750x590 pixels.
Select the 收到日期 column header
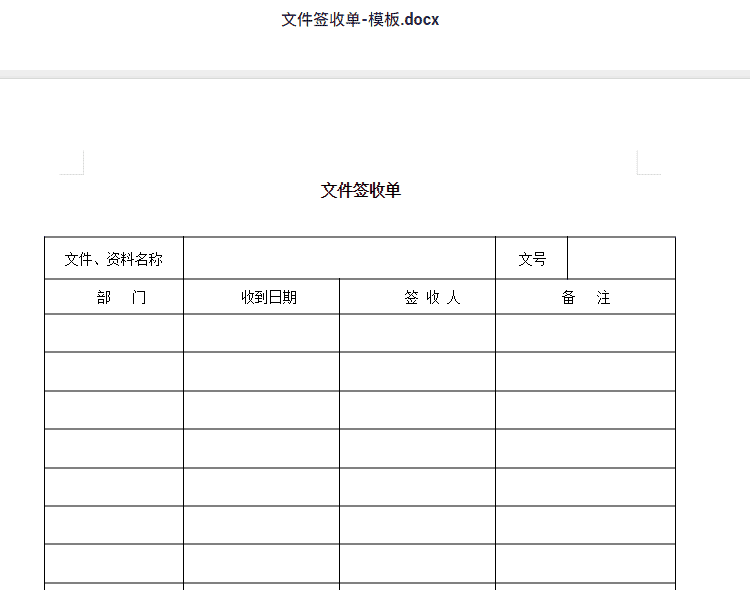click(262, 297)
